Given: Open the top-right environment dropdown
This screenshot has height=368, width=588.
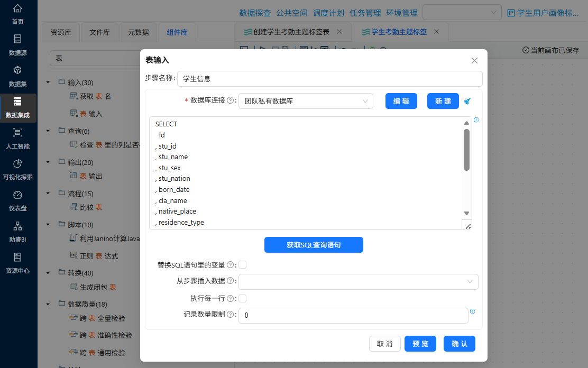Looking at the screenshot, I should coord(462,12).
